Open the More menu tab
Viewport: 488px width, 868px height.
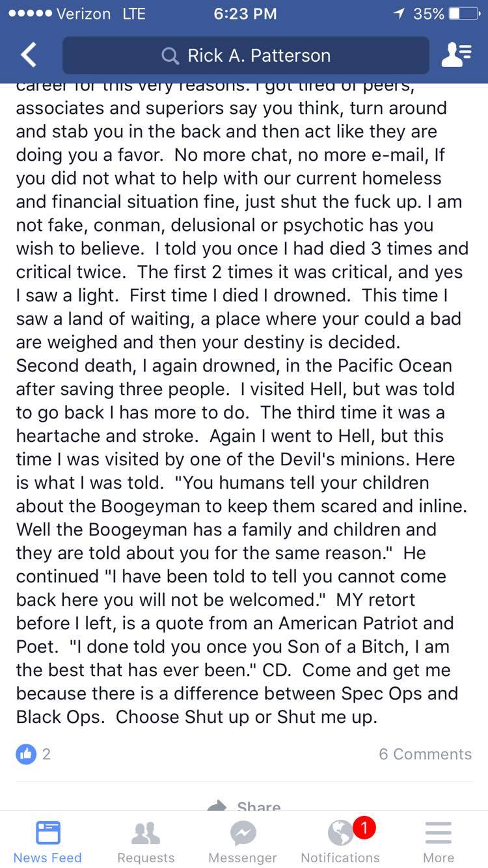point(438,841)
